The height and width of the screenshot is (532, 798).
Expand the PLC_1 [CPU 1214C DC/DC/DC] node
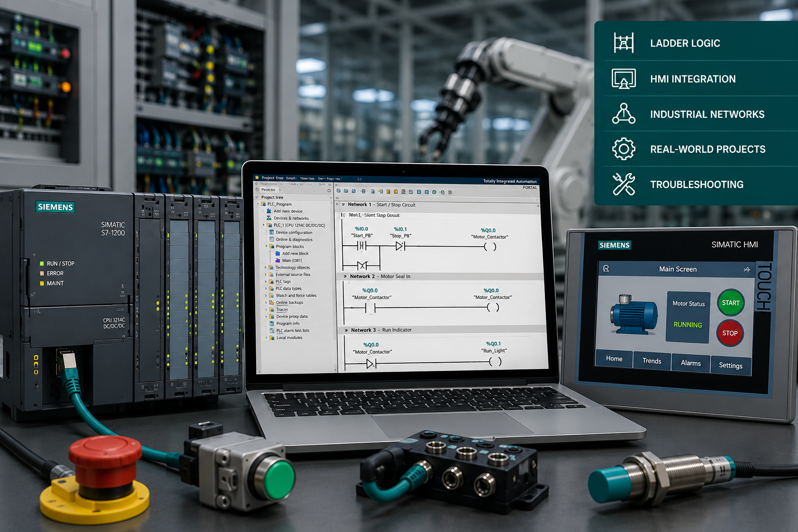[264, 225]
